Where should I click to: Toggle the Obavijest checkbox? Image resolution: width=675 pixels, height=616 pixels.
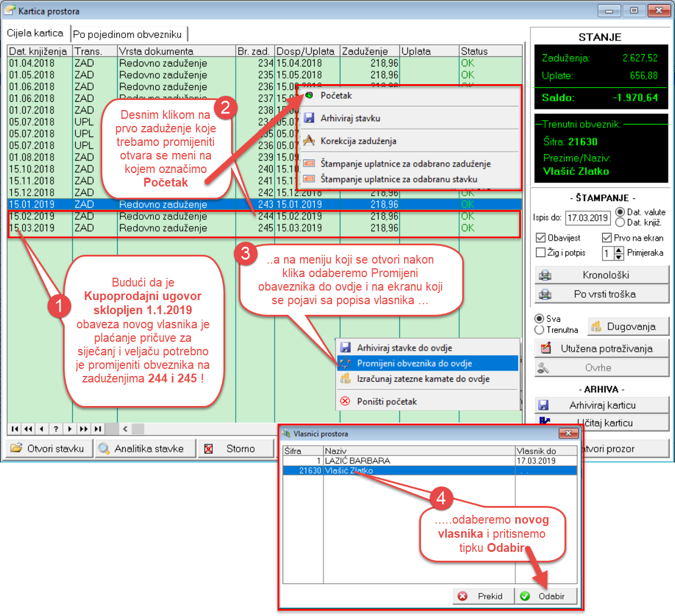click(541, 238)
